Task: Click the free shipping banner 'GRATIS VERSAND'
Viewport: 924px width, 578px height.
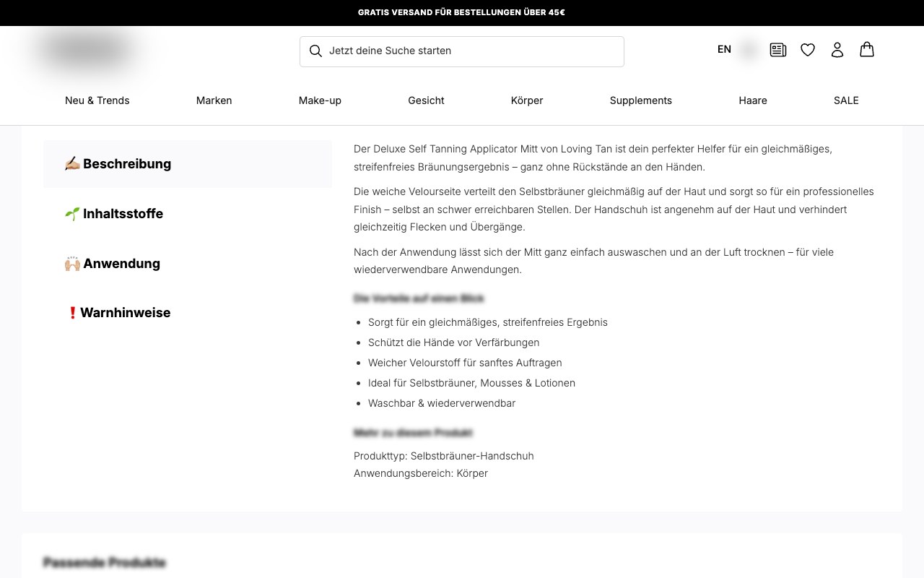Action: 461,12
